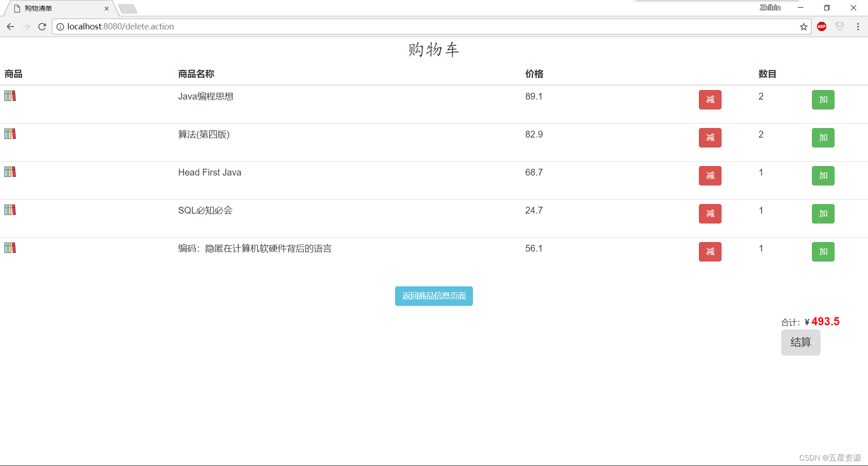
Task: Click the 价格 column header
Action: [x=534, y=74]
